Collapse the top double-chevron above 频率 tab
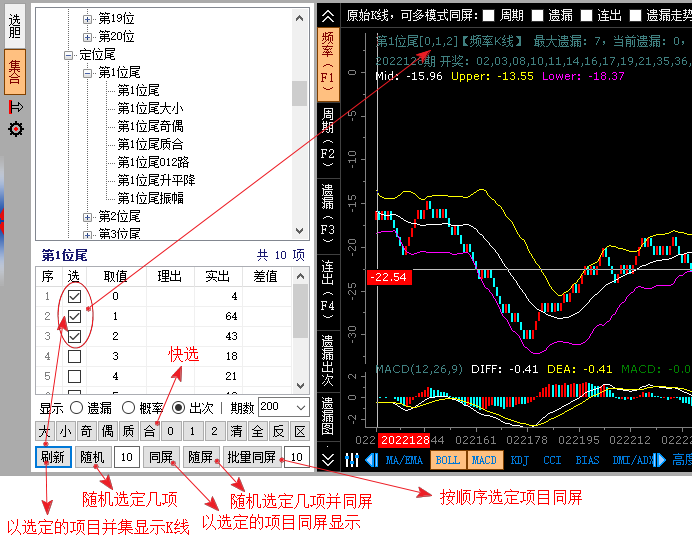The height and width of the screenshot is (543, 692). (x=328, y=15)
